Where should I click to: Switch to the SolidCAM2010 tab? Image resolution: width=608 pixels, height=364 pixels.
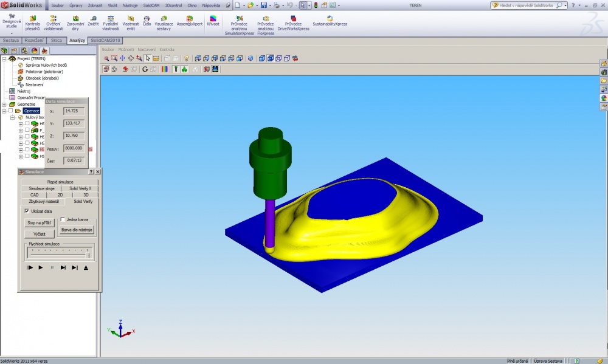pos(105,40)
